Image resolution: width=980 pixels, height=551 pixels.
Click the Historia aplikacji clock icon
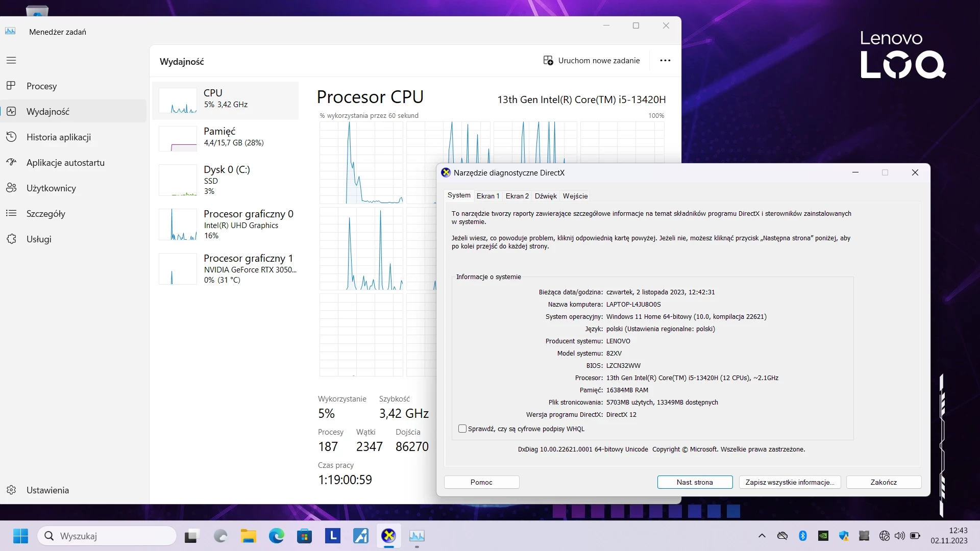11,137
